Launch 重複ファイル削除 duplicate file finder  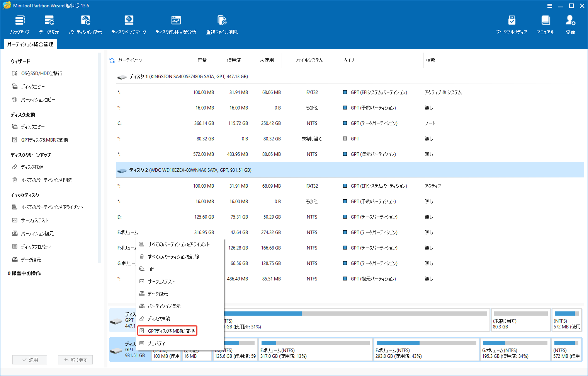pos(221,24)
